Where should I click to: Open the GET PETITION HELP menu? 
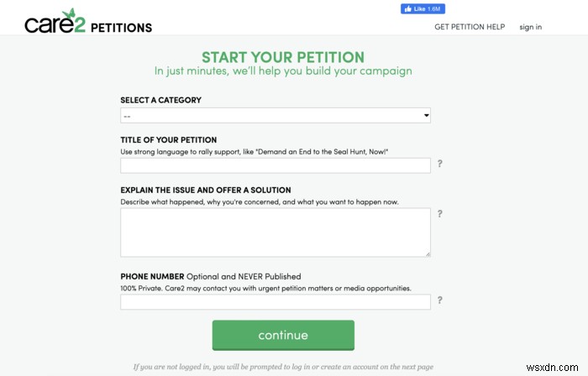coord(470,27)
